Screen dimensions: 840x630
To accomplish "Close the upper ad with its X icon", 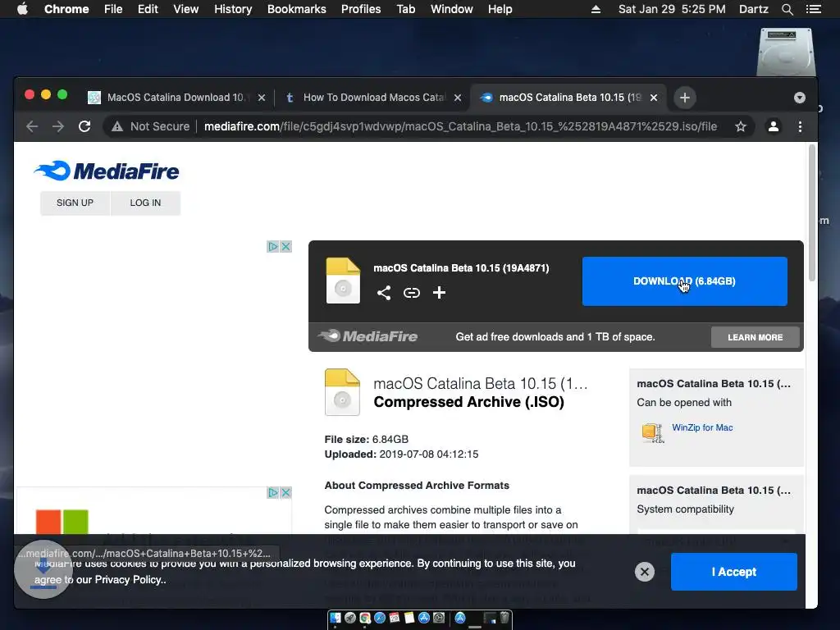I will [x=286, y=246].
